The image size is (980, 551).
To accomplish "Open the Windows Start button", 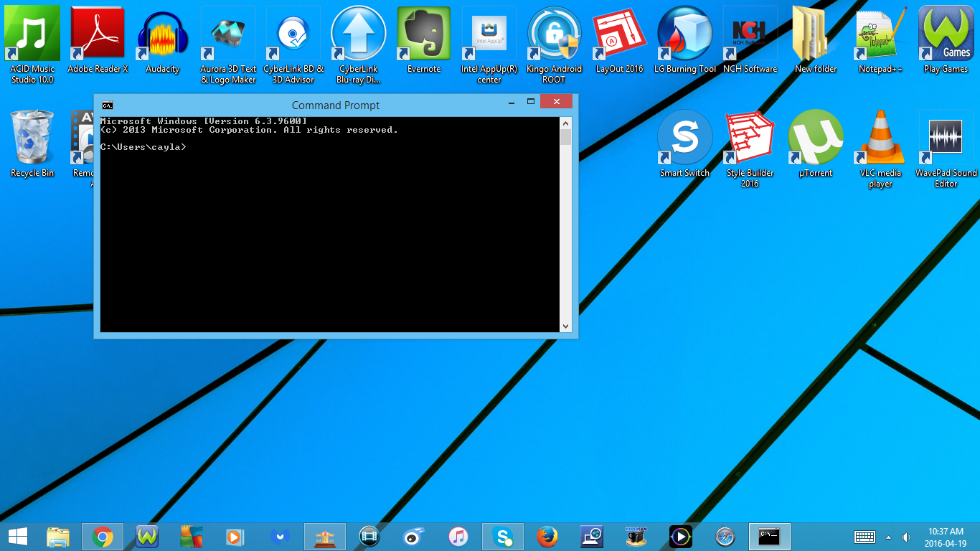I will [x=18, y=537].
